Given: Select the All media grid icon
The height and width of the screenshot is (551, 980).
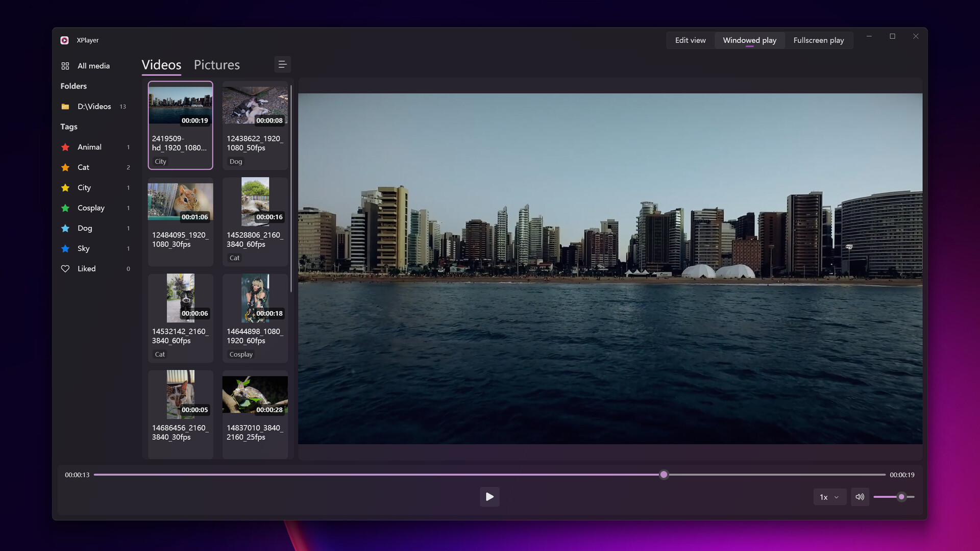Looking at the screenshot, I should (x=65, y=65).
